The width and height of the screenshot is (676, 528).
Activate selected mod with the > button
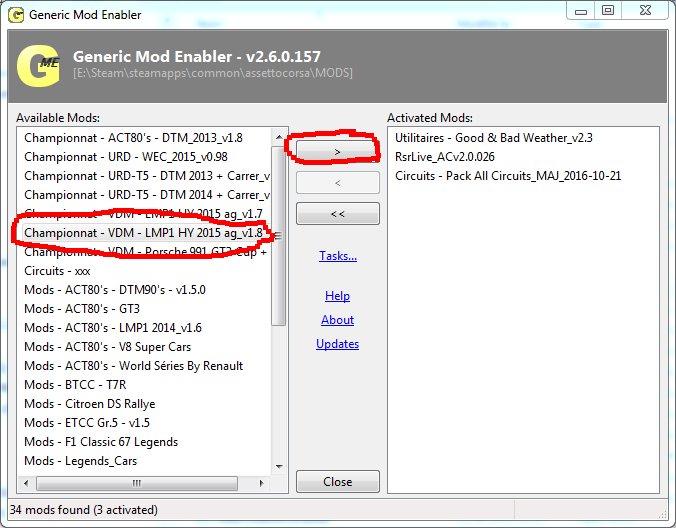[338, 151]
